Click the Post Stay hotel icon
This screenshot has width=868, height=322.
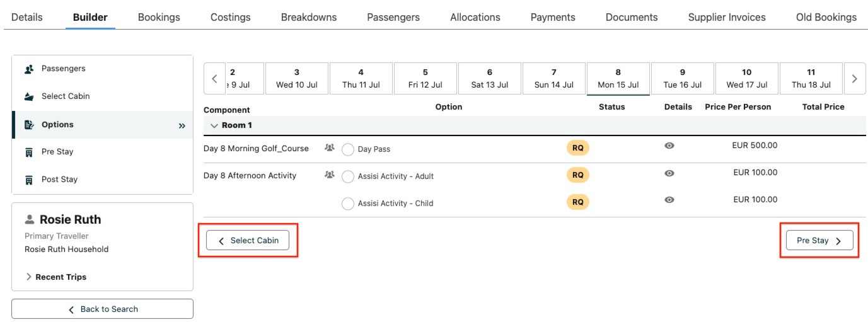(x=29, y=180)
